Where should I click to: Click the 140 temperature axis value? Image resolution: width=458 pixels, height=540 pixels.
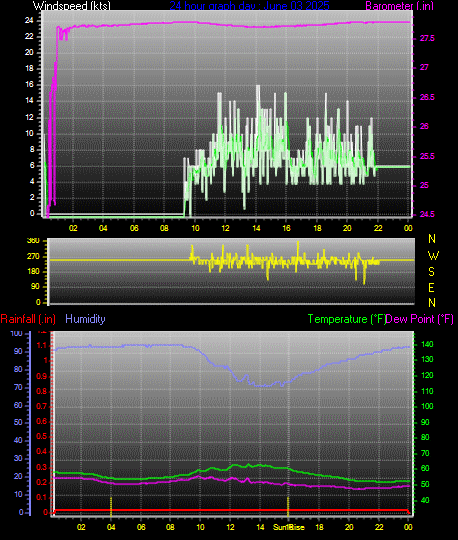point(427,344)
